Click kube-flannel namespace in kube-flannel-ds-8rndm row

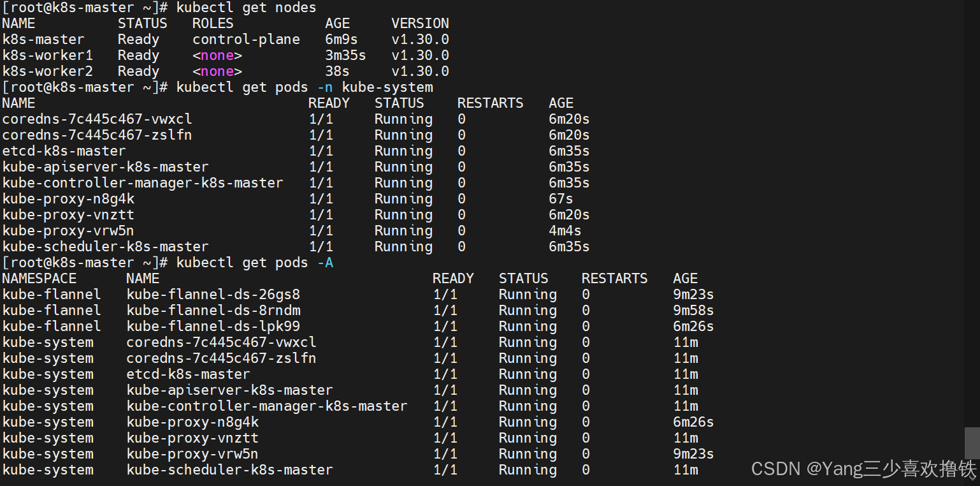coord(52,311)
